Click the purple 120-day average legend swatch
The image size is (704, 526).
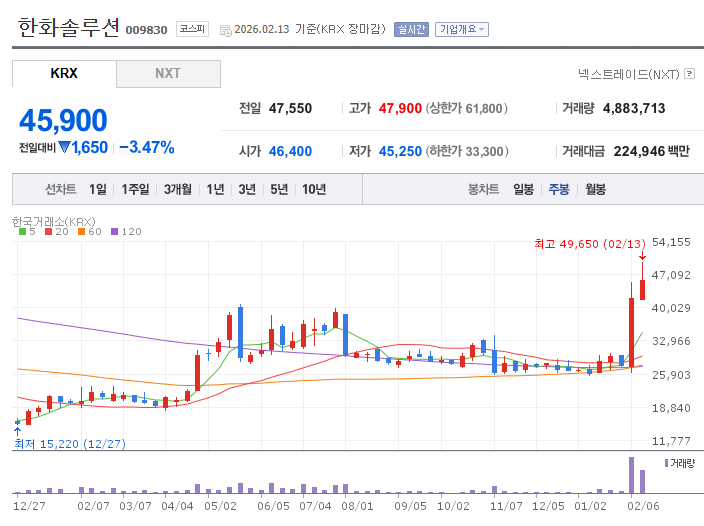coord(114,232)
